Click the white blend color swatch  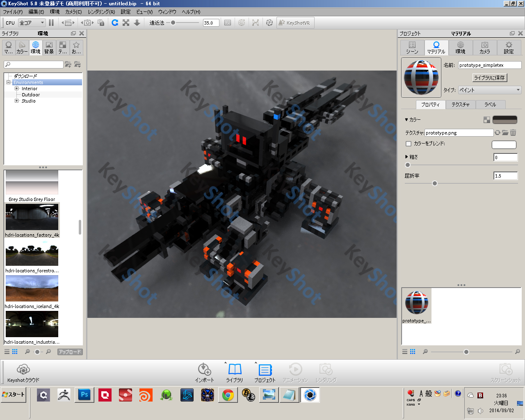click(504, 145)
